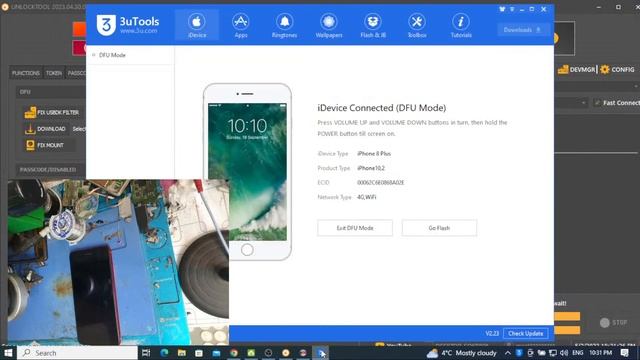Open FUNCTIONS tab in UnlockTool window
Screen dimensions: 640x360
[26, 73]
